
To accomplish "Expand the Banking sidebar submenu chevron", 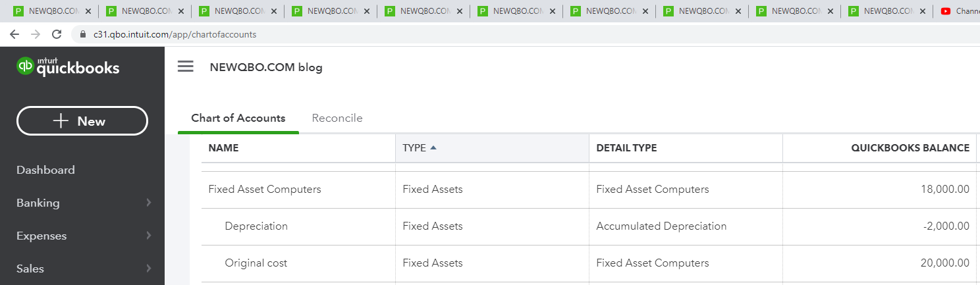I will point(149,203).
